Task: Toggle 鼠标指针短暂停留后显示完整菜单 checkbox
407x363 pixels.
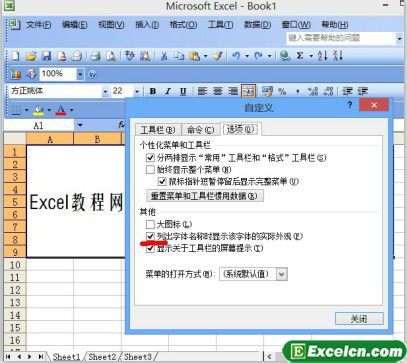Action: pos(162,181)
